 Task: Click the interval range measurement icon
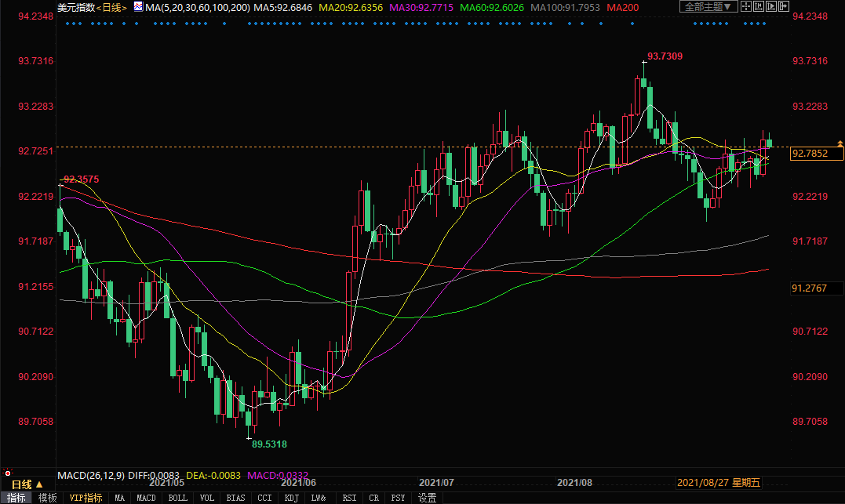[x=766, y=7]
